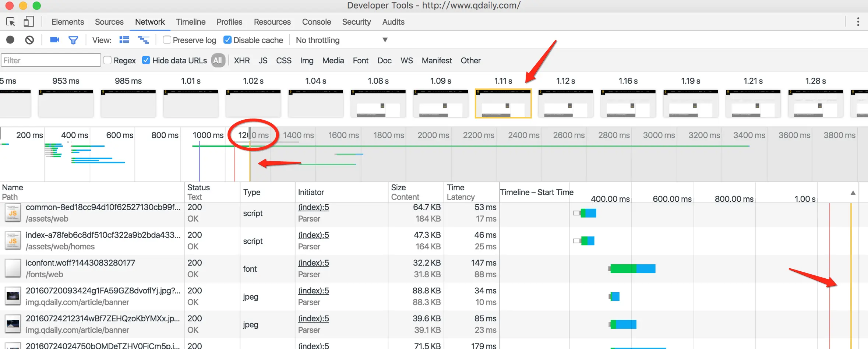Select the 1.08 s screenshot frame
Image resolution: width=868 pixels, height=349 pixels.
click(x=378, y=103)
